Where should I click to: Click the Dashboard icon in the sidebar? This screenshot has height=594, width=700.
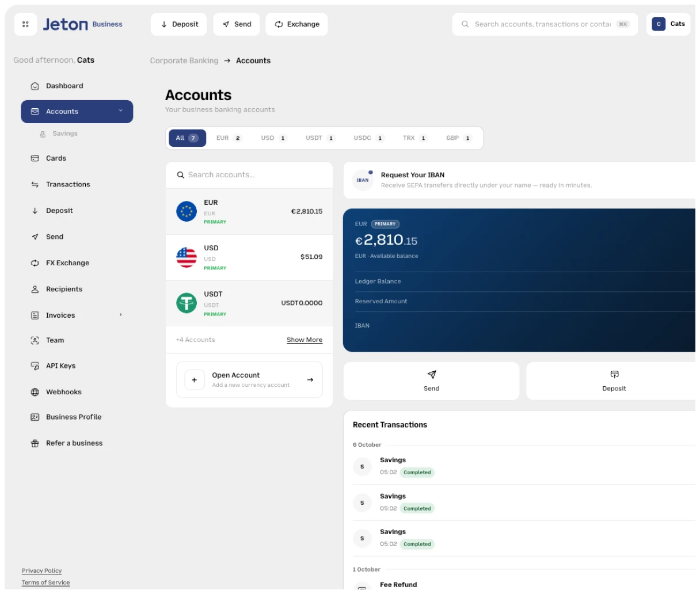click(35, 86)
